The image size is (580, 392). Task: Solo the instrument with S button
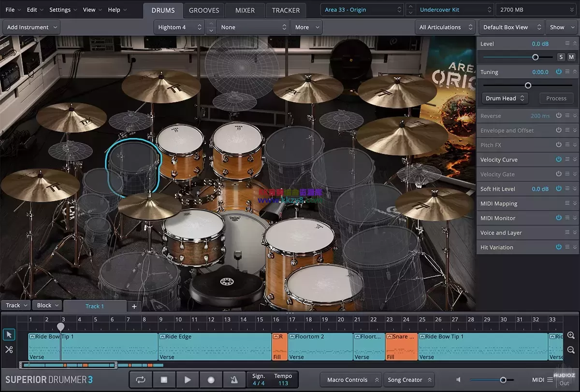561,57
